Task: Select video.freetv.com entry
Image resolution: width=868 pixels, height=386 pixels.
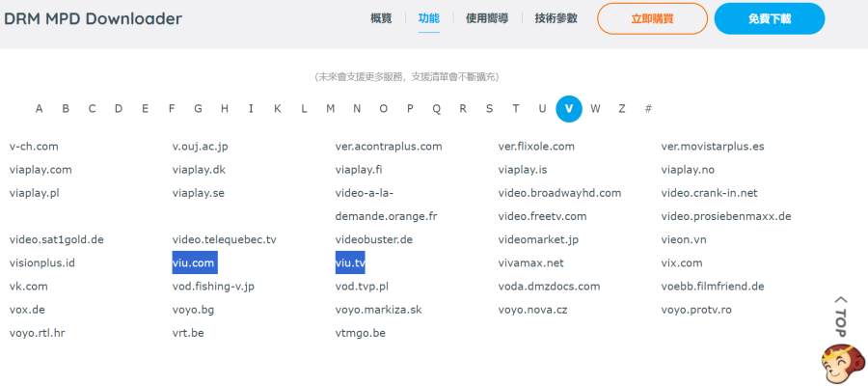Action: [x=542, y=216]
